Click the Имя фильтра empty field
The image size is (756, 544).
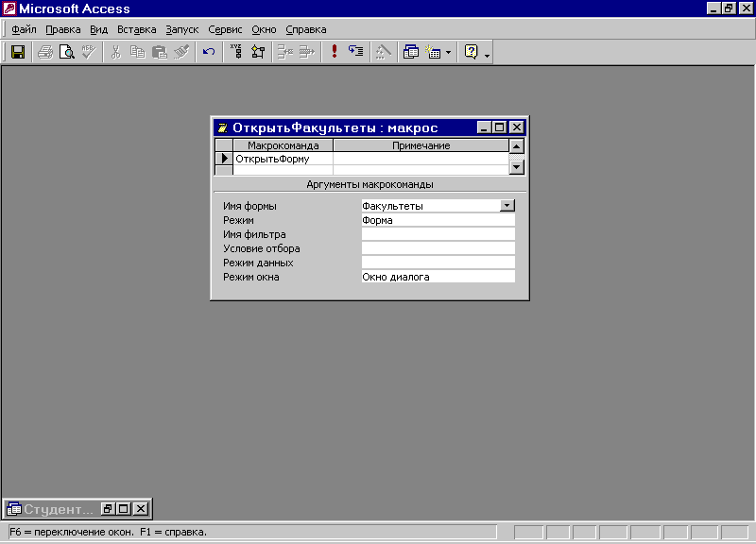pos(438,234)
